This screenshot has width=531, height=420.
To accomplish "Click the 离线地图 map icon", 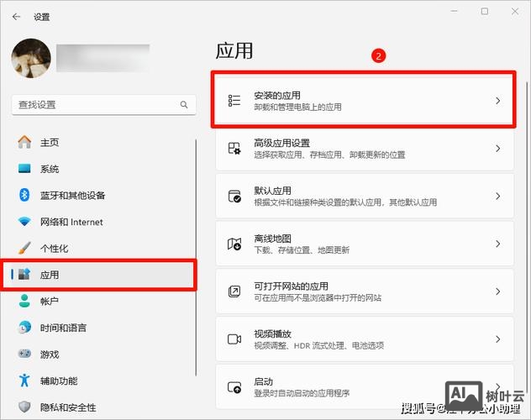I will point(234,244).
